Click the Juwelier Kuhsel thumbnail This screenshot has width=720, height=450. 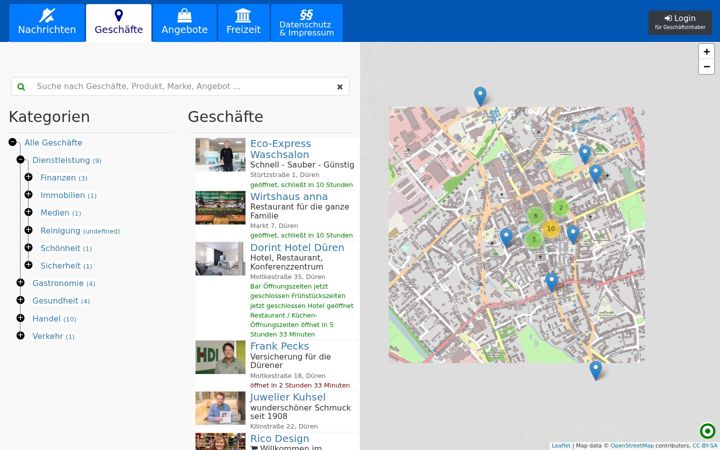[x=220, y=408]
